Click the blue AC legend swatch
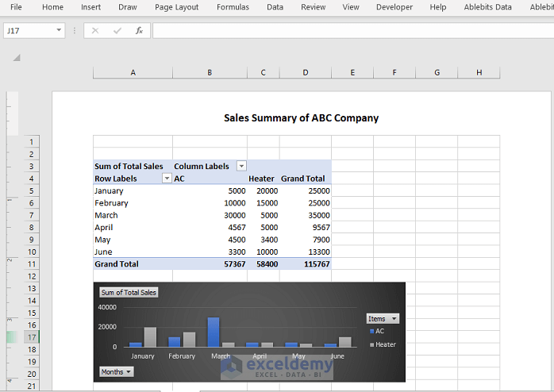The width and height of the screenshot is (554, 392). [371, 331]
